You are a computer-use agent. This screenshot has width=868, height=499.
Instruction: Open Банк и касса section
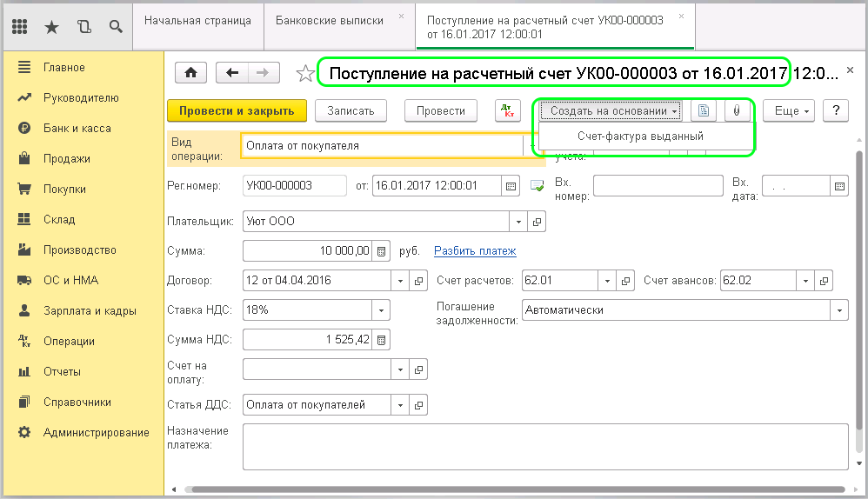tap(77, 129)
